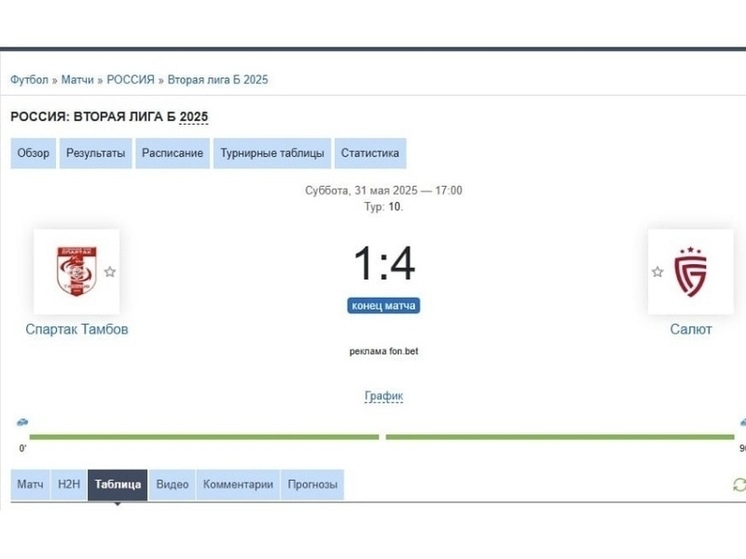The width and height of the screenshot is (746, 559).
Task: Click the реклама fon.bet ad label
Action: (x=383, y=351)
